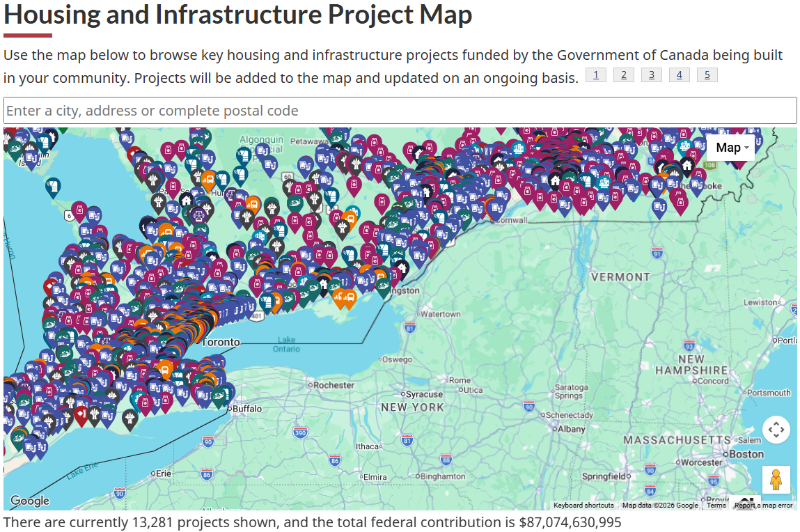The height and width of the screenshot is (532, 800).
Task: Open footnote link 4
Action: tap(679, 75)
